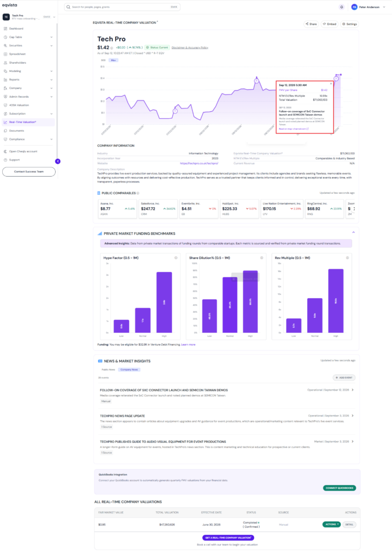Viewport: 392px width, 553px height.
Task: Click the Cap Table sidebar icon
Action: coord(5,37)
